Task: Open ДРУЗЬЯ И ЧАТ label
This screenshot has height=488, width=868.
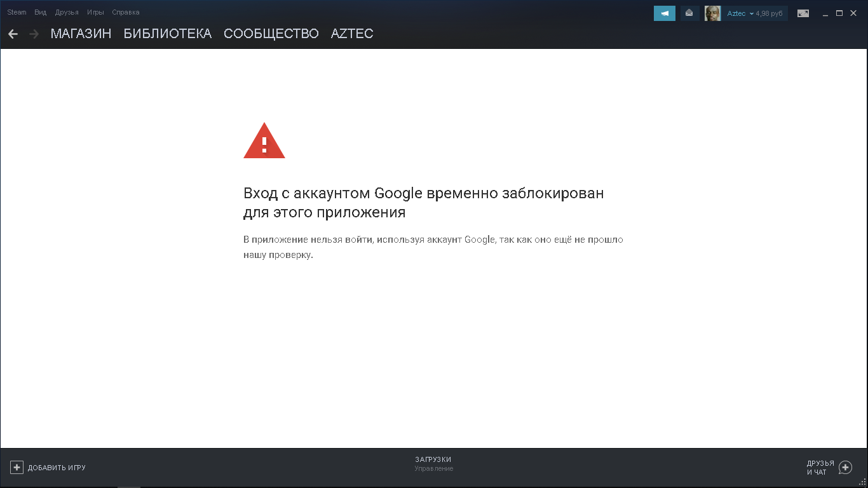Action: [x=820, y=468]
